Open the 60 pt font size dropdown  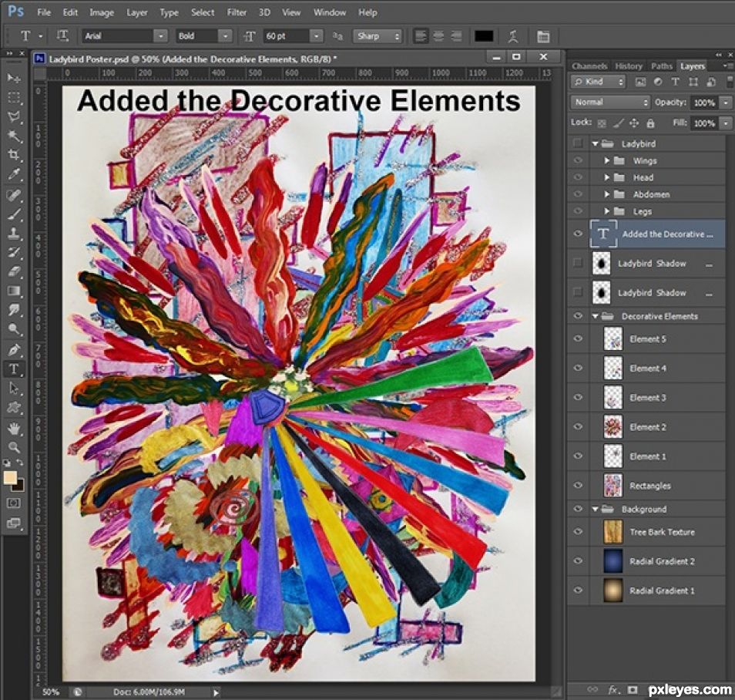tap(317, 36)
